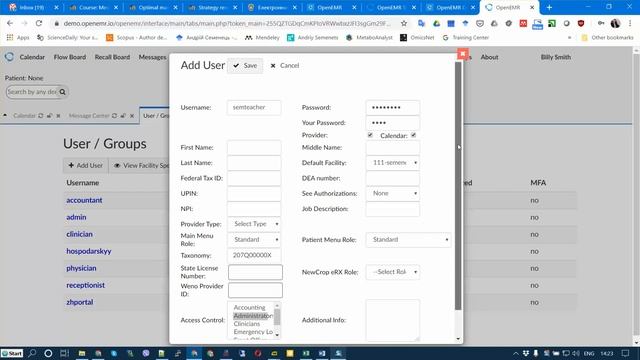Screen dimensions: 640x360
Task: Click the Job Description field
Action: [393, 209]
